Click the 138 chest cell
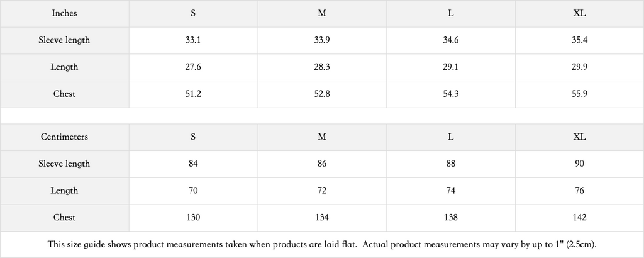The height and width of the screenshot is (258, 644). 451,217
